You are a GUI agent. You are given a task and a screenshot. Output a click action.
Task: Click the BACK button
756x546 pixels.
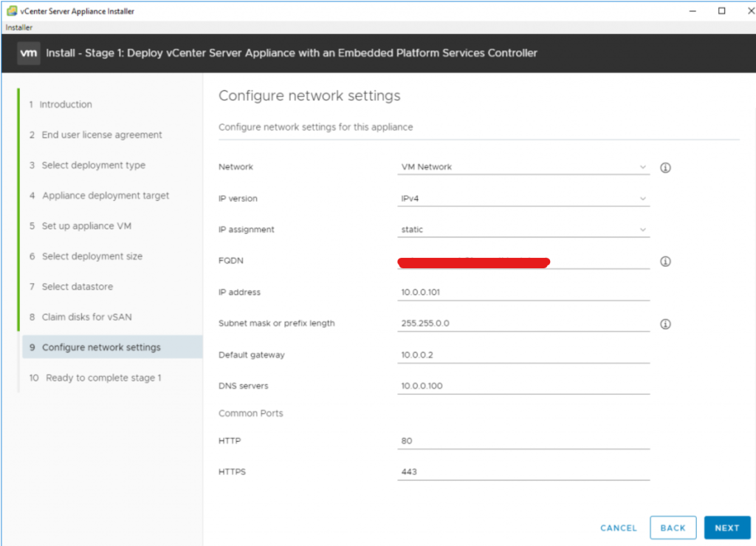coord(673,528)
